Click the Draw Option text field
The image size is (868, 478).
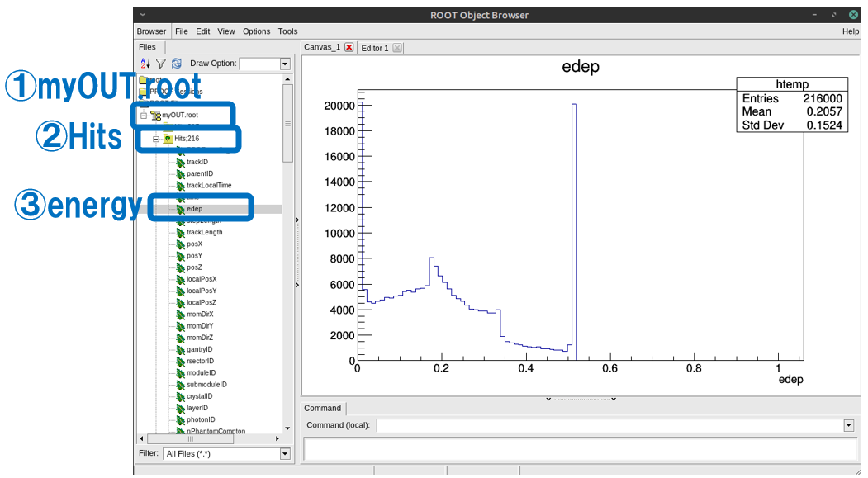[x=259, y=64]
